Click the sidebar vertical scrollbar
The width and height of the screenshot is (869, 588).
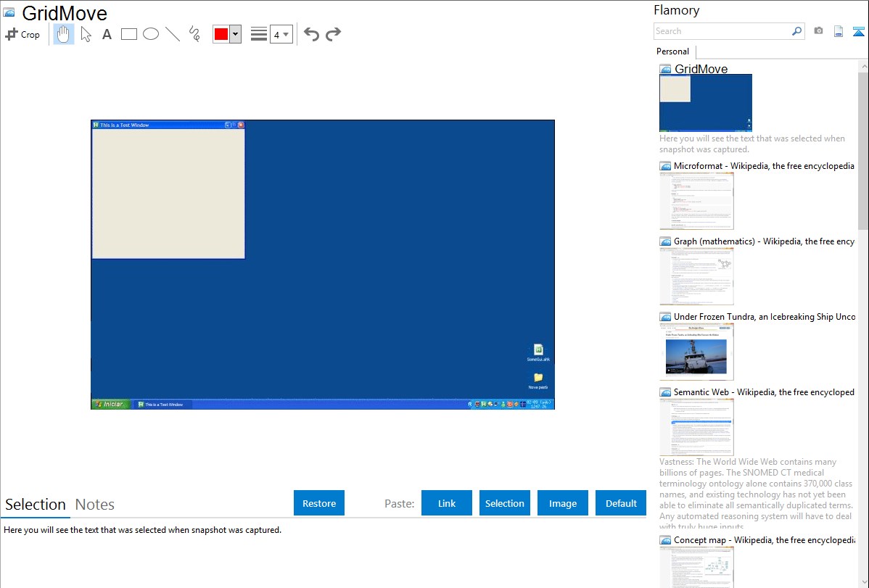[x=863, y=151]
